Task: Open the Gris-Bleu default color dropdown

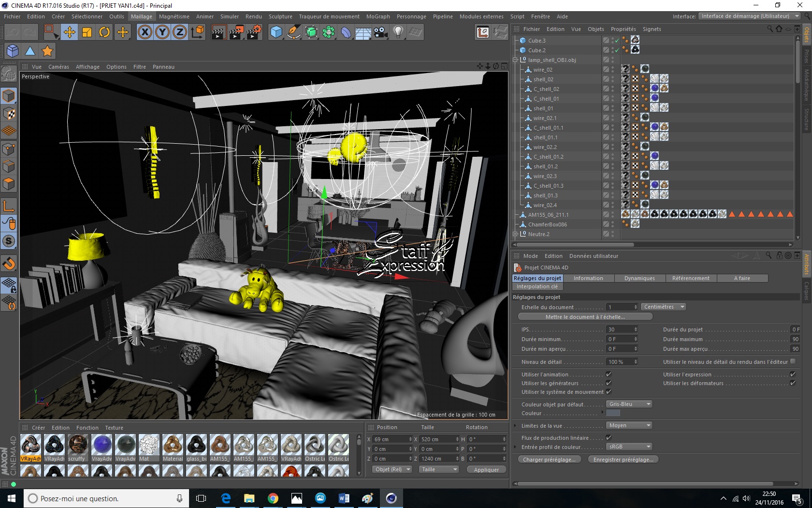Action: pos(629,404)
